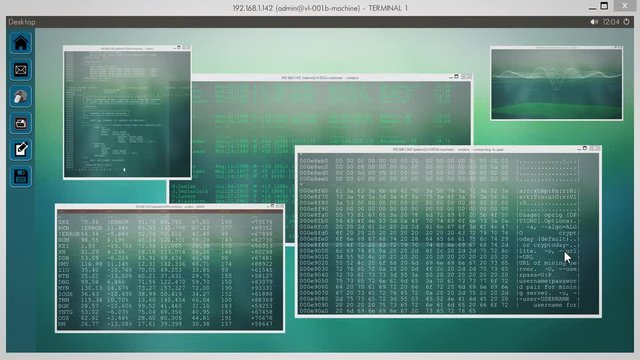Minimize the main TERMINAL 1 window
This screenshot has width=640, height=360.
click(593, 8)
